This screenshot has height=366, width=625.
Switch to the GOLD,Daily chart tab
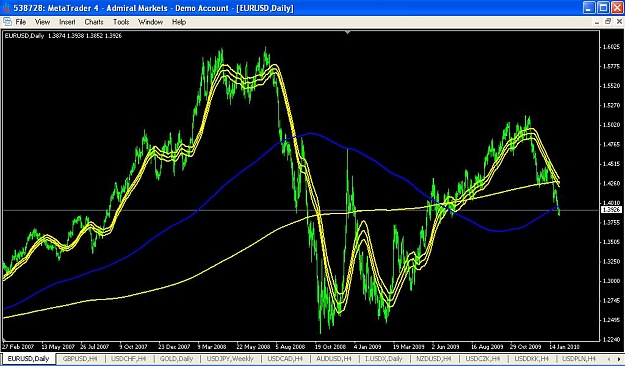[x=176, y=358]
